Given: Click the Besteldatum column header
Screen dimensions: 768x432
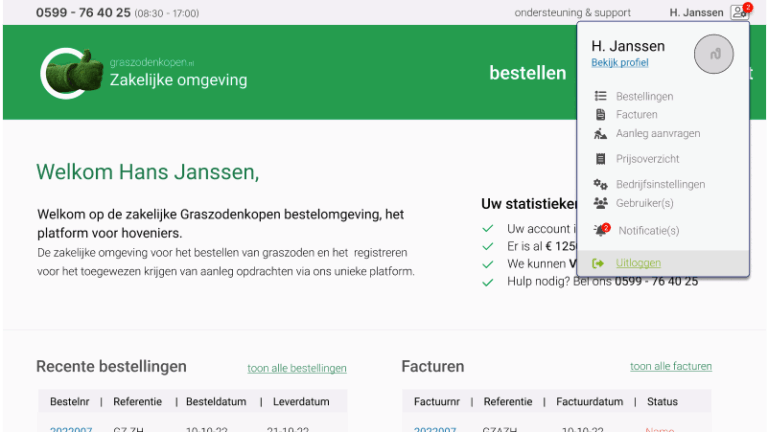Looking at the screenshot, I should coord(216,402).
